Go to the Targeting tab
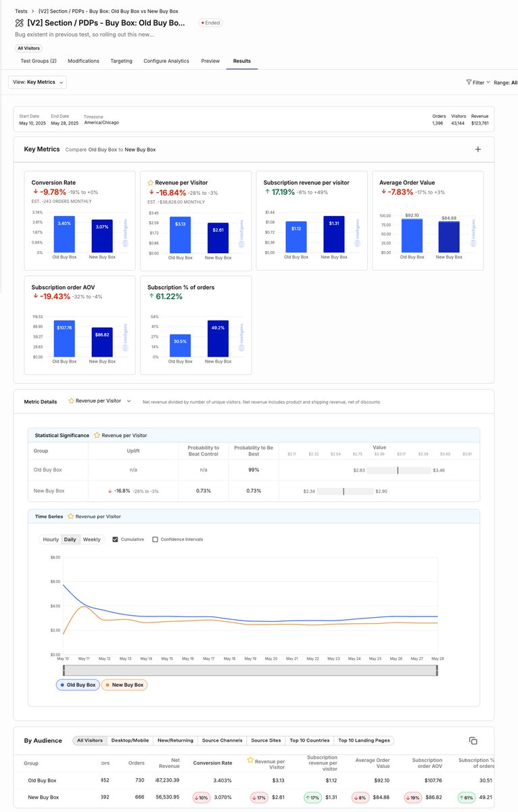This screenshot has width=518, height=812. pos(121,61)
